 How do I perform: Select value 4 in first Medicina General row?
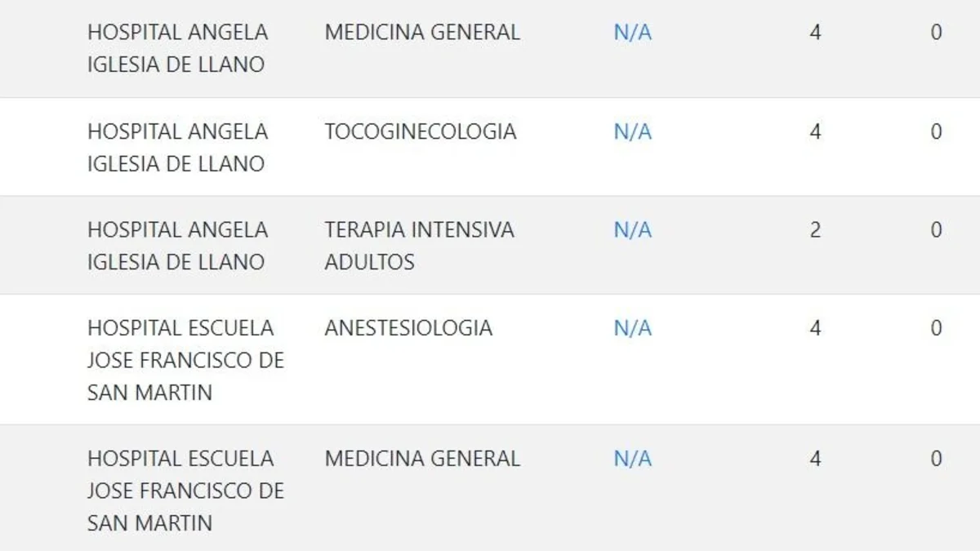pyautogui.click(x=815, y=33)
